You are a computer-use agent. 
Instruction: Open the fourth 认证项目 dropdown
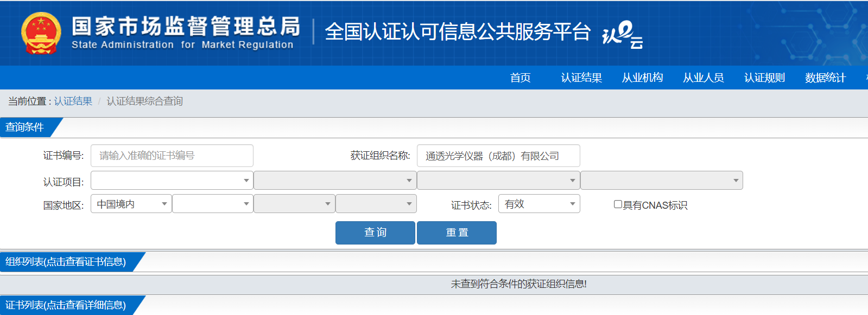(x=662, y=181)
